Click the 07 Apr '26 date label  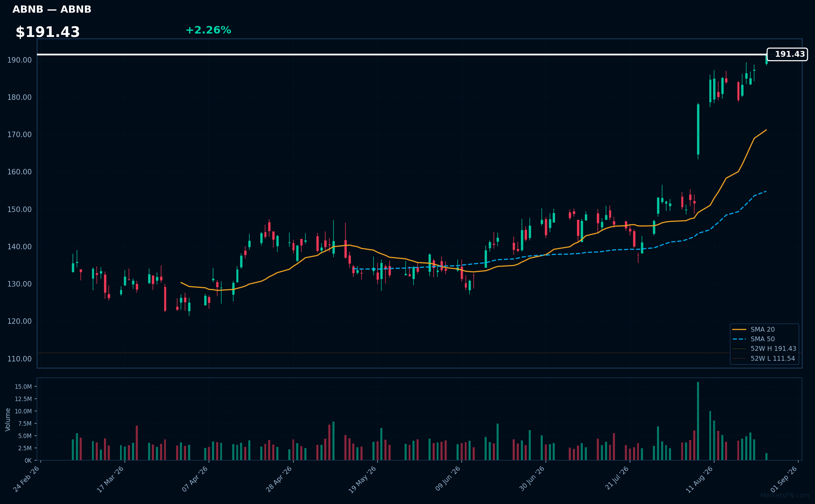click(x=195, y=479)
